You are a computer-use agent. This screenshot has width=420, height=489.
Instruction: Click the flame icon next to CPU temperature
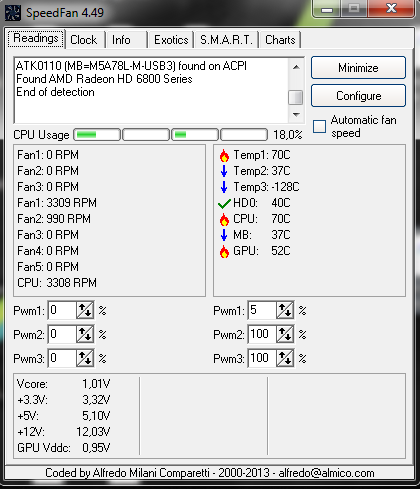pos(224,219)
